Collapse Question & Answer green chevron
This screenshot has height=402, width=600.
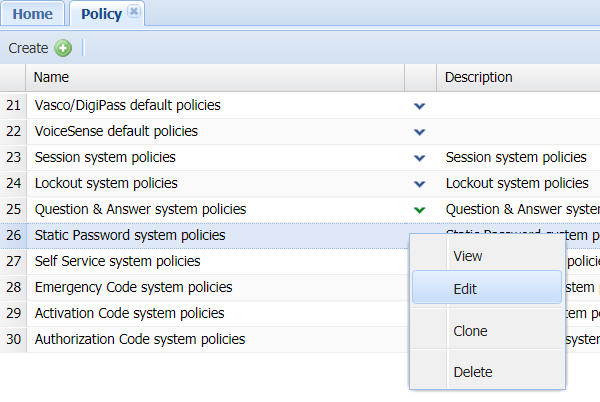point(420,209)
